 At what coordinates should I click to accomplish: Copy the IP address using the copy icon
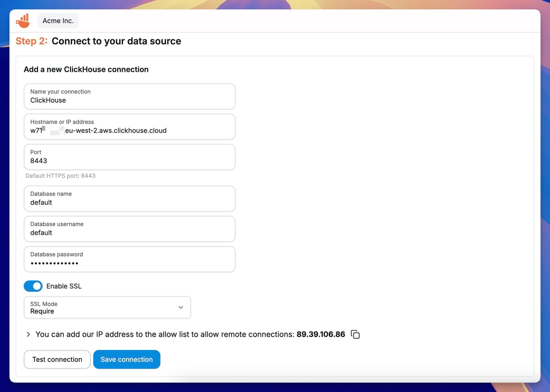[x=355, y=334]
